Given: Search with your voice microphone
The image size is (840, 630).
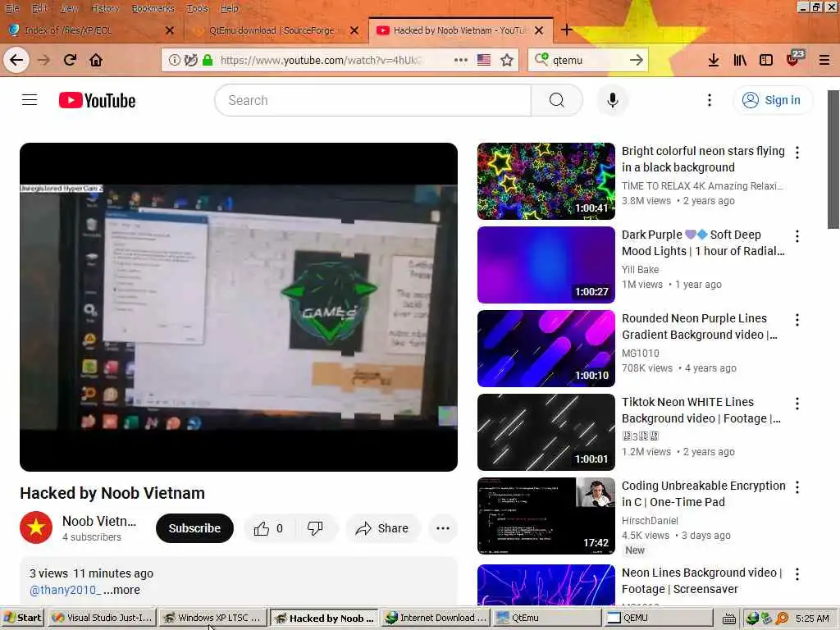Looking at the screenshot, I should click(x=612, y=100).
